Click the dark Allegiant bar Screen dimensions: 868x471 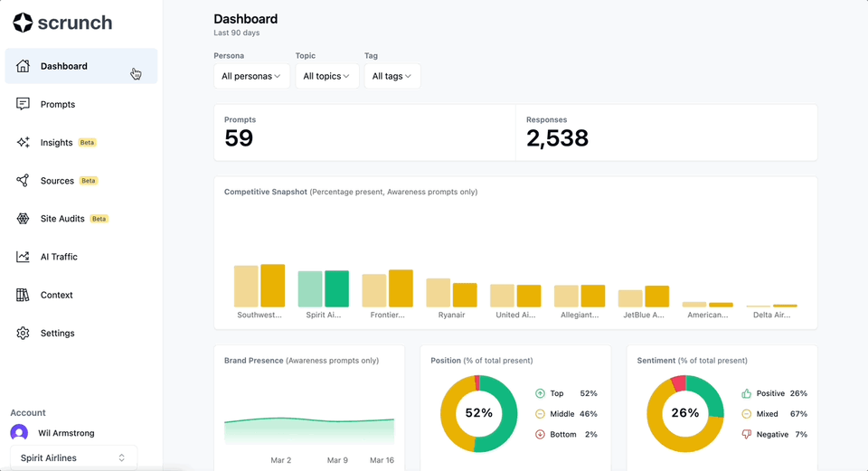(593, 296)
